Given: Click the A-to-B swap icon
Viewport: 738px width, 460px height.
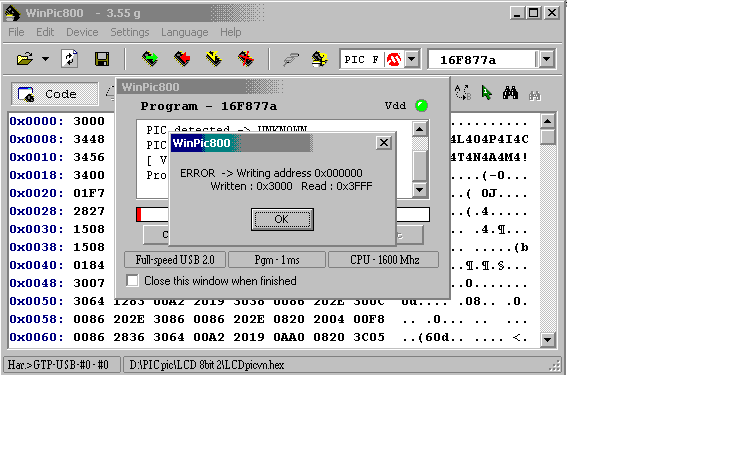Looking at the screenshot, I should pos(463,93).
